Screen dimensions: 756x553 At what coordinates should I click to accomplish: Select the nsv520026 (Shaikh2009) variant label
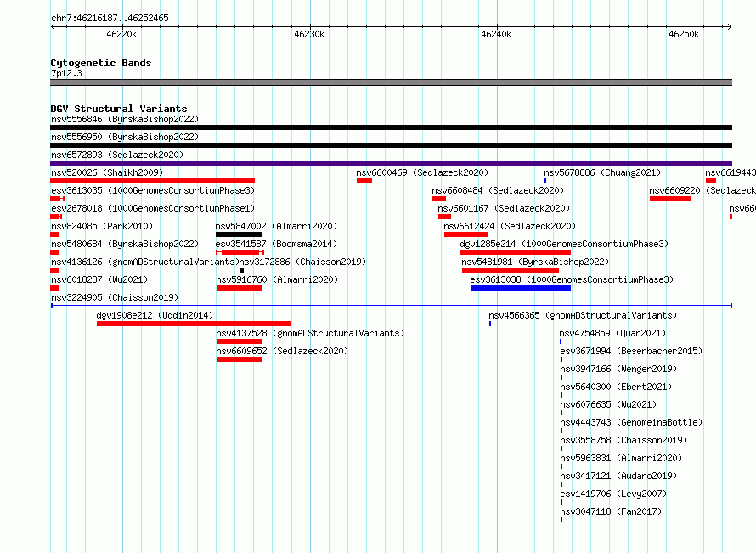click(107, 172)
